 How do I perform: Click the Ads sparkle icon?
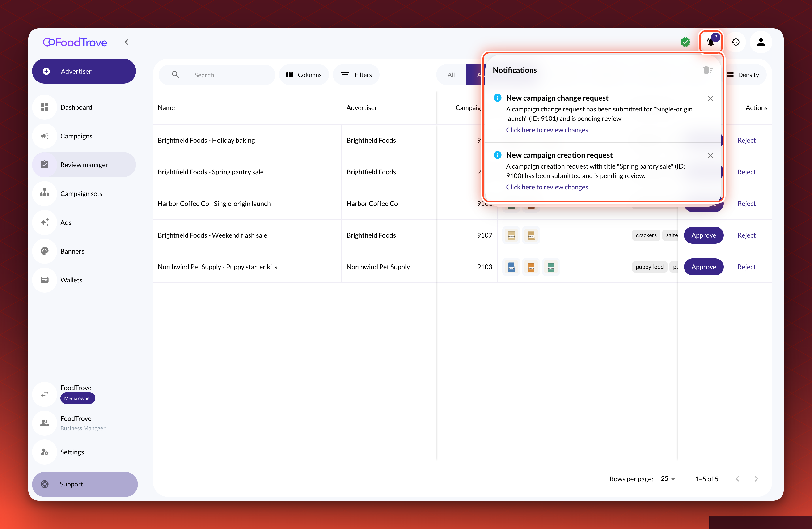(x=45, y=222)
